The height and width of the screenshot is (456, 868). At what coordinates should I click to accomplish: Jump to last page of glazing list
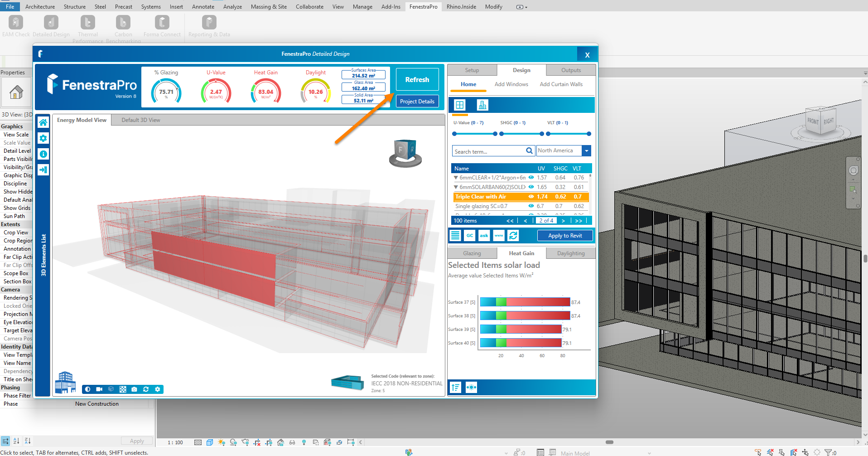579,221
